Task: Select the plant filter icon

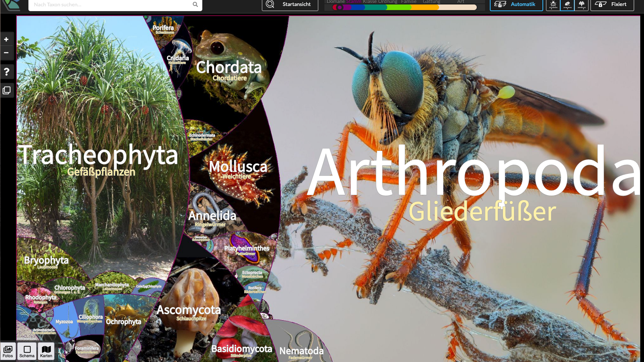Action: tap(581, 4)
